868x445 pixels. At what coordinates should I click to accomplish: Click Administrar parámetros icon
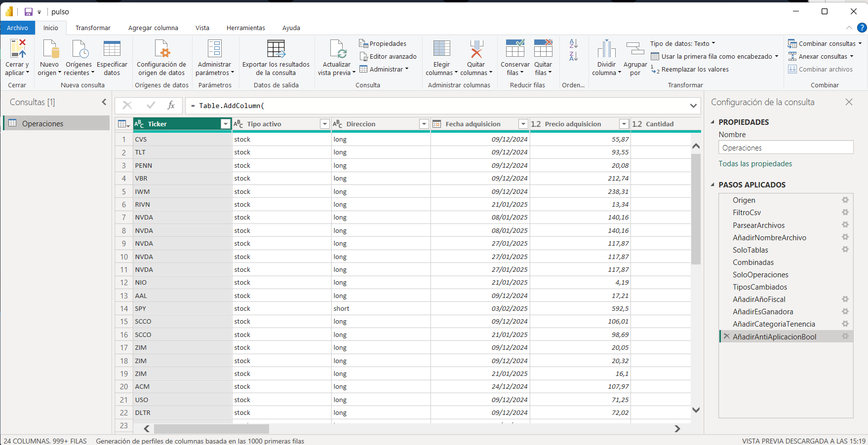[x=215, y=49]
